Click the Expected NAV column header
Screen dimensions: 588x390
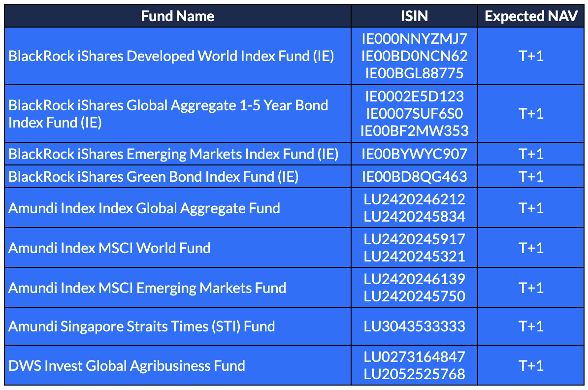(x=531, y=16)
